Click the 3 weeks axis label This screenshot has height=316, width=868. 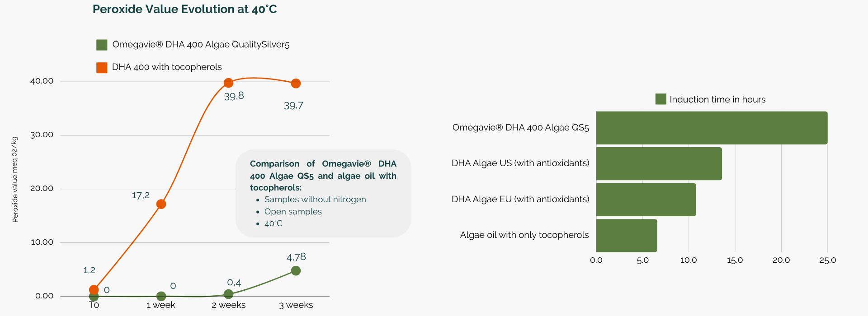(296, 305)
